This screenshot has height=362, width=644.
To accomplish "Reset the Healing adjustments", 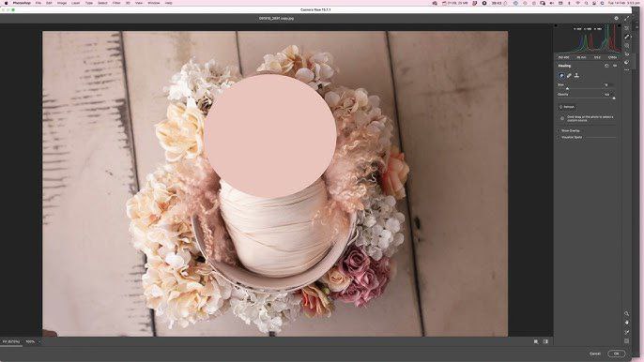I will (606, 66).
